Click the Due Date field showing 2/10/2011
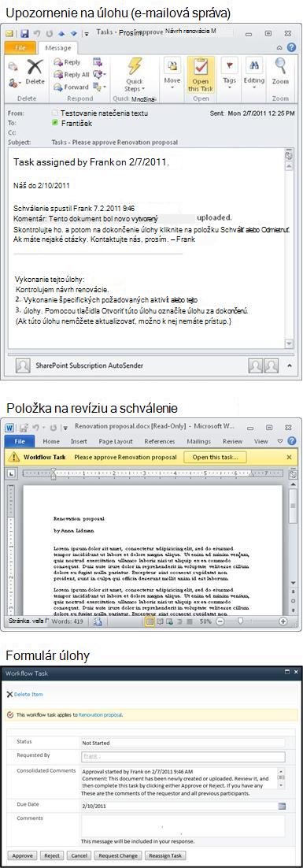This screenshot has height=868, width=303. (179, 806)
